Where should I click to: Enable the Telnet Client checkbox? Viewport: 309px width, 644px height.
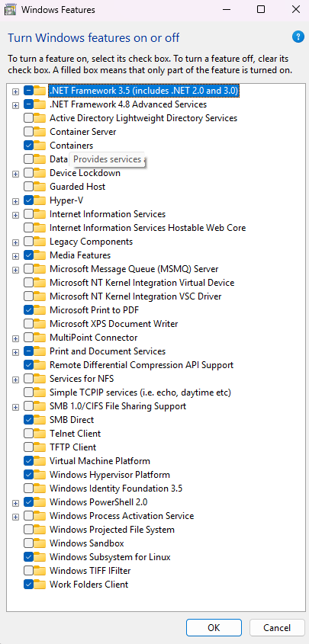coord(29,434)
